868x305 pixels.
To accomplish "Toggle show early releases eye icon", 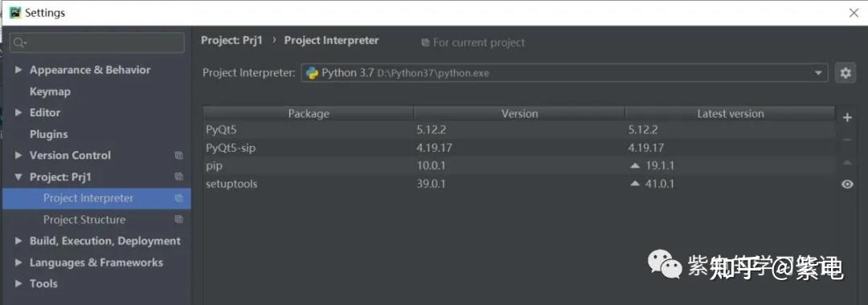I will [x=847, y=185].
